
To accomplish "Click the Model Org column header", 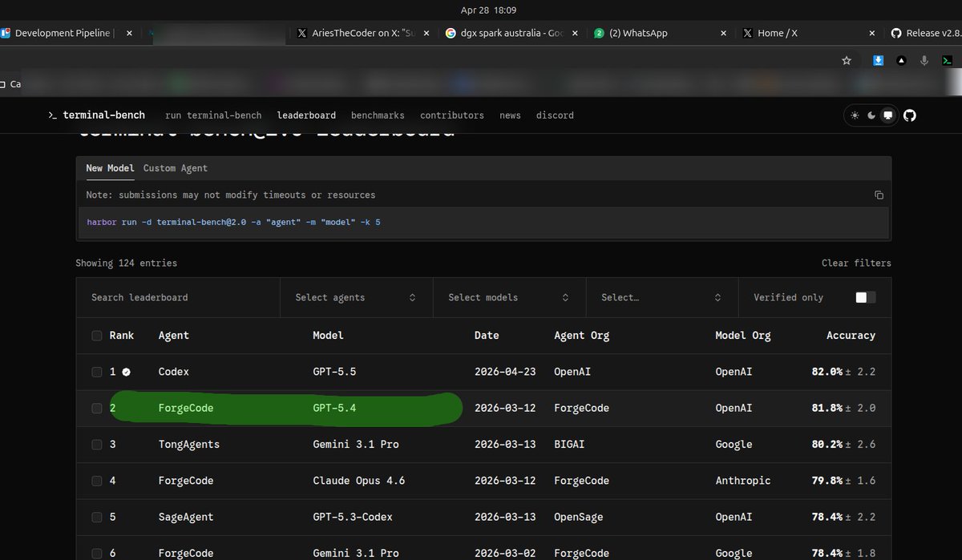I will (743, 336).
